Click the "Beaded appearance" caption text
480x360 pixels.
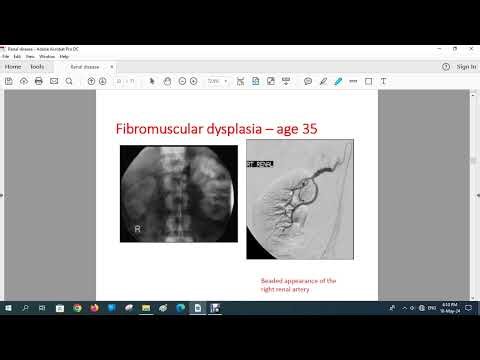click(x=298, y=285)
